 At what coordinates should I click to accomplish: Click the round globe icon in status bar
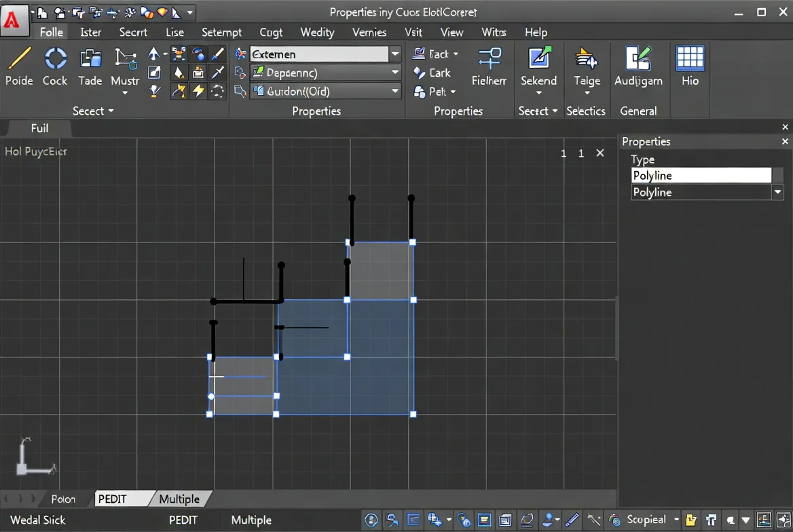[371, 520]
